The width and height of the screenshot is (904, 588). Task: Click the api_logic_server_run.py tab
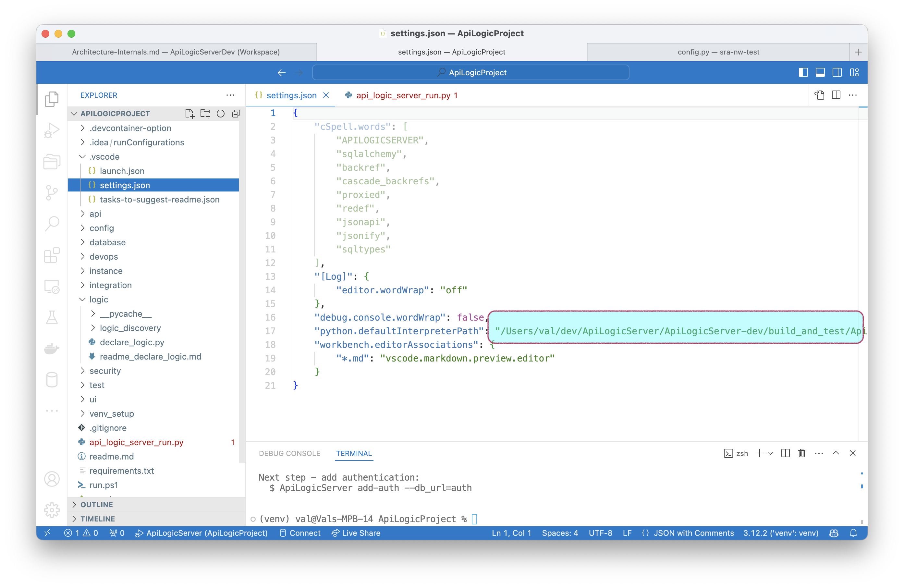coord(402,95)
